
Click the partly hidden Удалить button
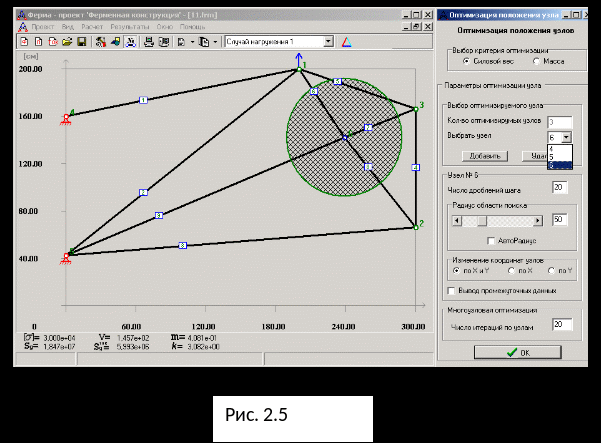(x=534, y=156)
